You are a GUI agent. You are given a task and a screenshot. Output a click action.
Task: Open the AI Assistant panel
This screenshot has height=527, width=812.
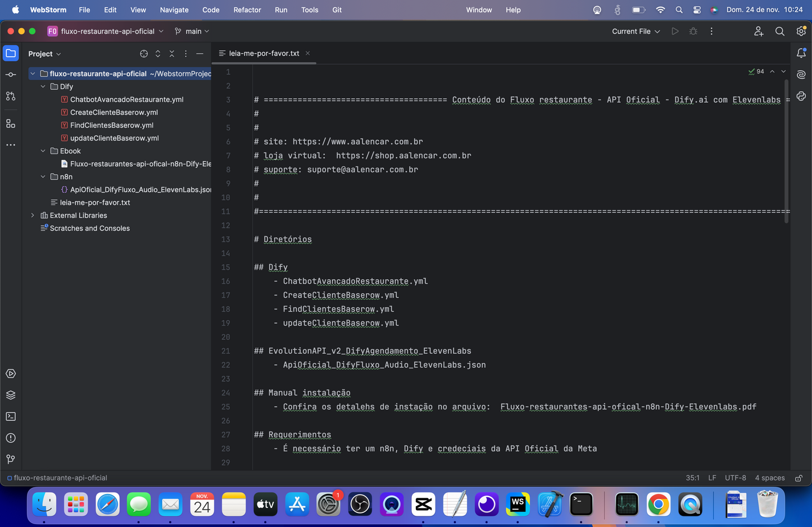pos(801,74)
